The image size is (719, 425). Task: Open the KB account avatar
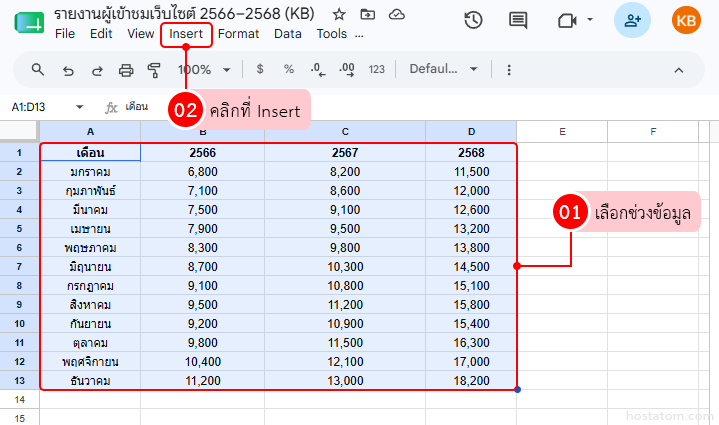pyautogui.click(x=686, y=21)
